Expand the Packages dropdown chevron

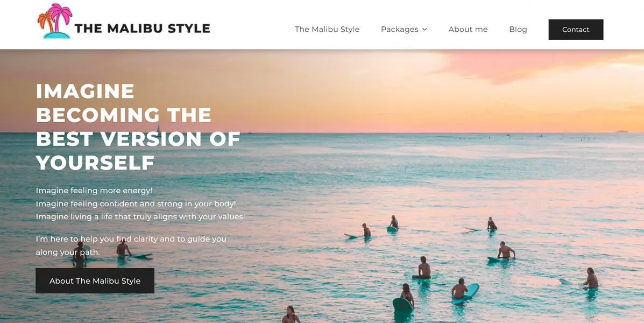pos(424,30)
